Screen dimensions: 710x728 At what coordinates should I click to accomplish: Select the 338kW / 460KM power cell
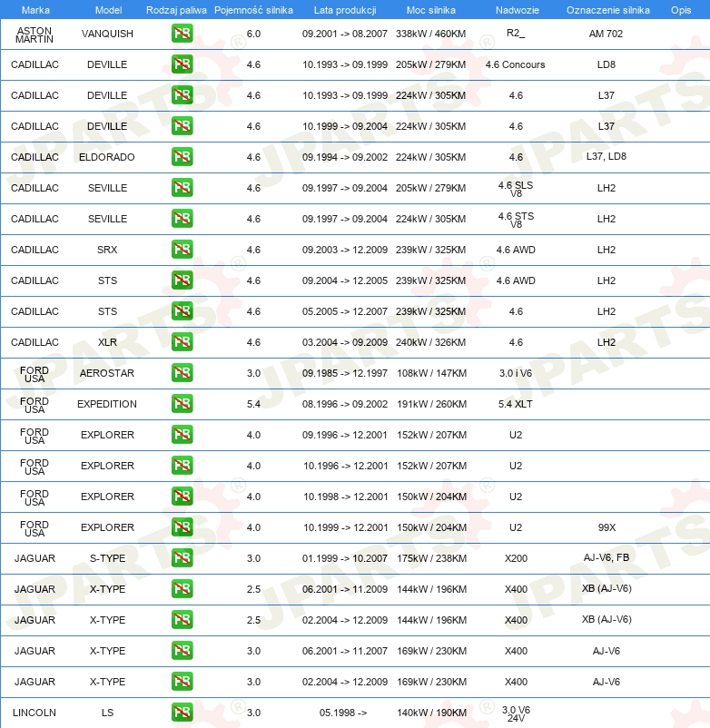pyautogui.click(x=431, y=34)
